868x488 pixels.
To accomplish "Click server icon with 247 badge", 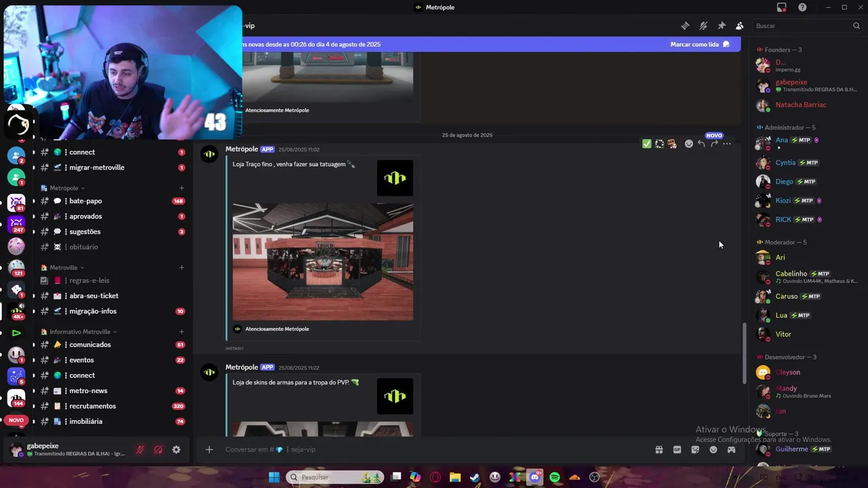I will [x=16, y=223].
